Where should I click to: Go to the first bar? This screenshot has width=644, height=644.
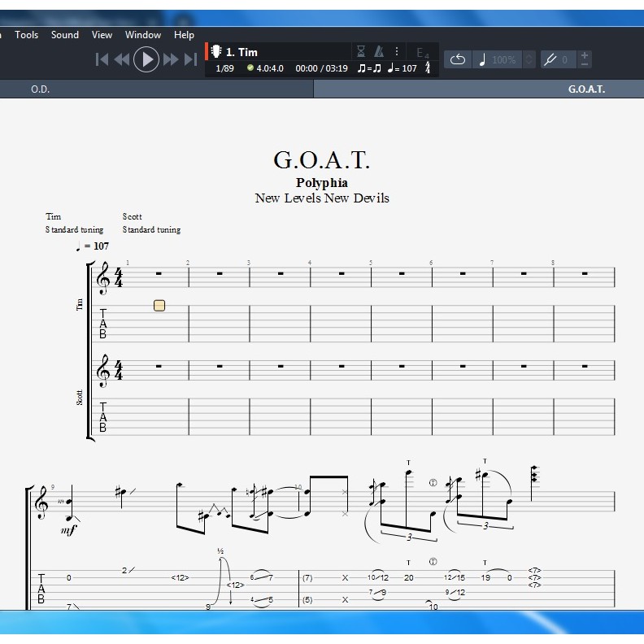pos(102,59)
